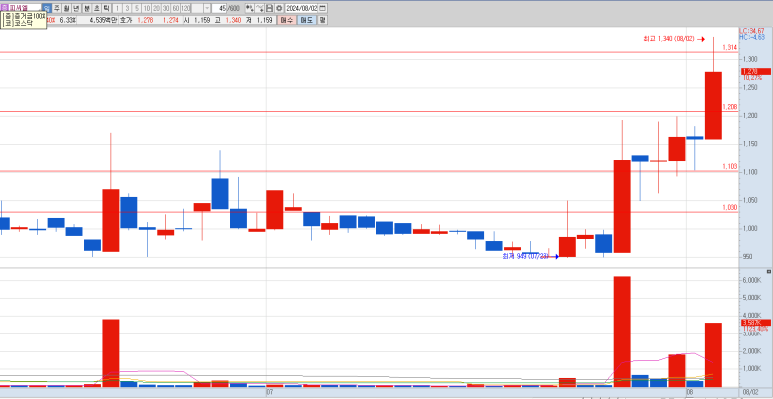Click the 1,314 horizontal line label
The width and height of the screenshot is (773, 399).
point(730,47)
